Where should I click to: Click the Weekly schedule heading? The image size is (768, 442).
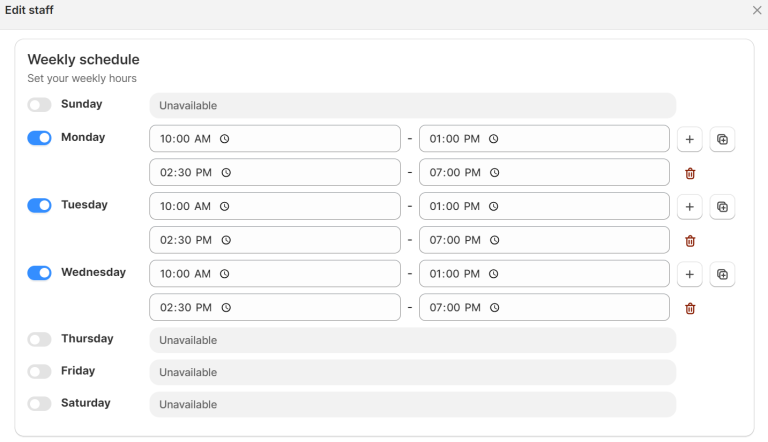tap(83, 59)
